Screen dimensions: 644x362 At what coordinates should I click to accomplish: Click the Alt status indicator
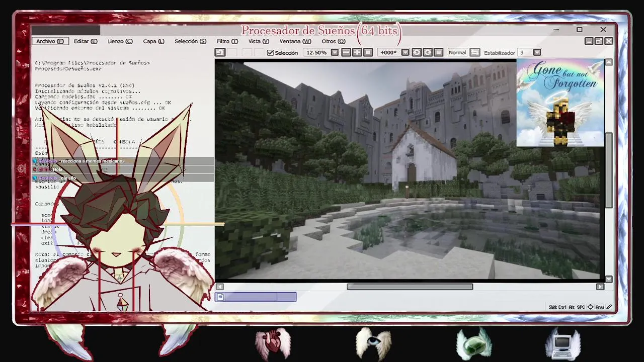tap(572, 307)
